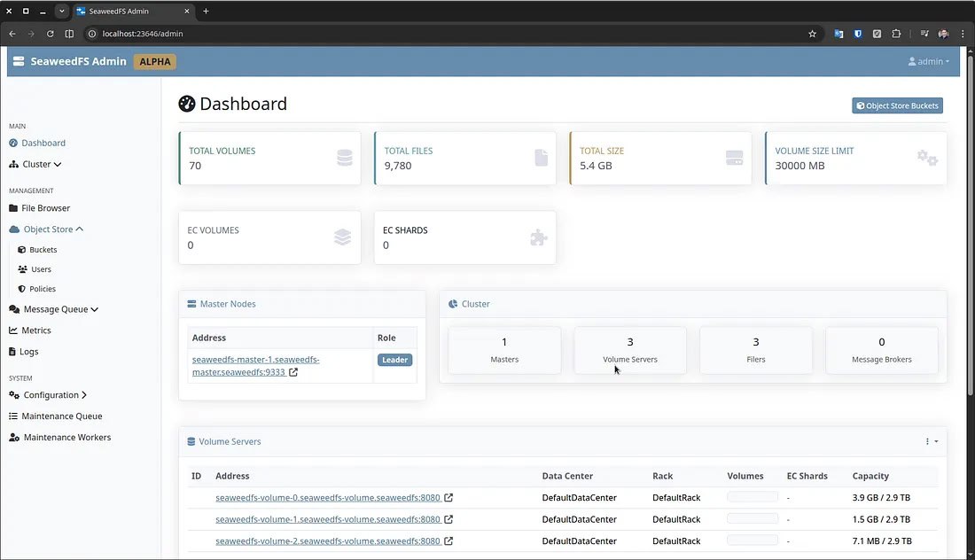
Task: Click the Object Store Buckets button
Action: (x=897, y=105)
